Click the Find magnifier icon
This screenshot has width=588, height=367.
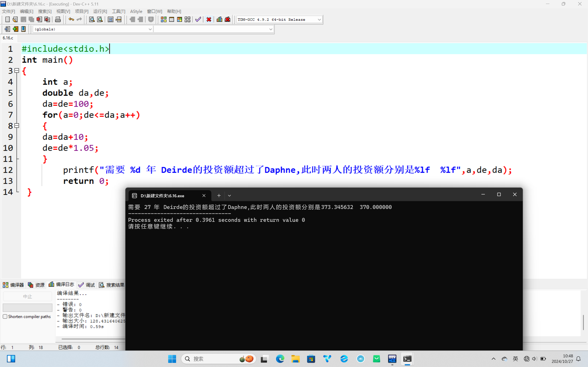point(92,19)
